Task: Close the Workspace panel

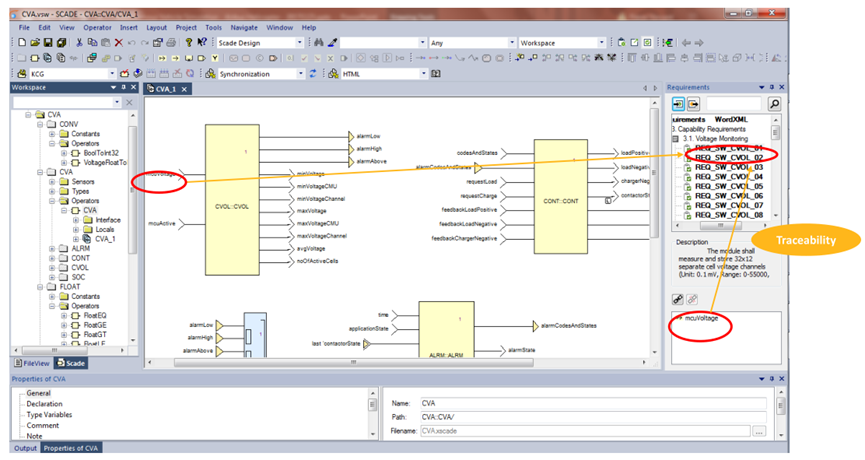Action: [133, 87]
